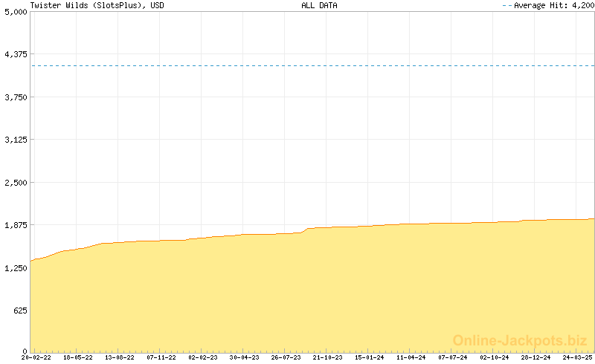Click the 2,500 y-axis value
The width and height of the screenshot is (595, 364).
pyautogui.click(x=14, y=182)
